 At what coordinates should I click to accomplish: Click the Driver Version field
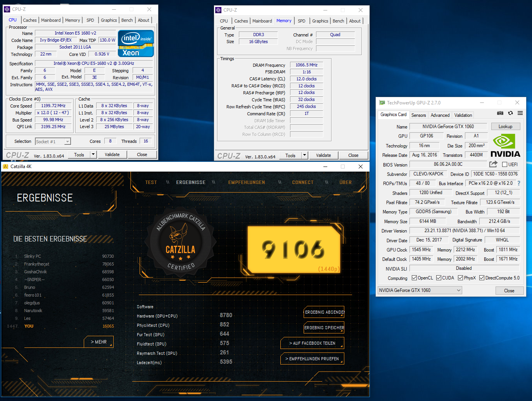pyautogui.click(x=465, y=231)
